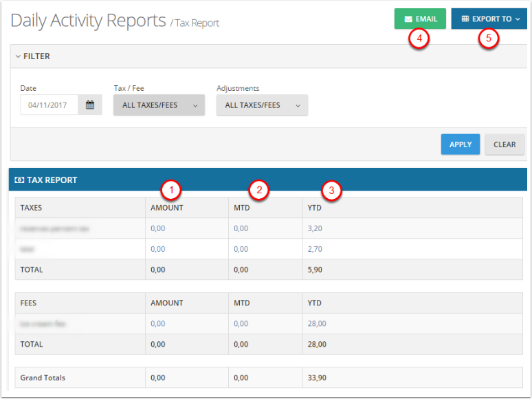The height and width of the screenshot is (399, 532).
Task: Click the Grand Totals YTD value 33,90
Action: coord(317,378)
